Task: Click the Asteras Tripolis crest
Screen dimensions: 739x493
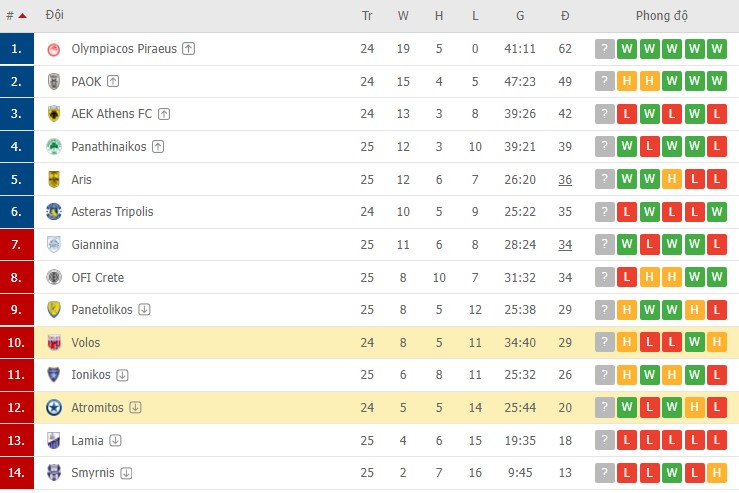Action: click(54, 212)
